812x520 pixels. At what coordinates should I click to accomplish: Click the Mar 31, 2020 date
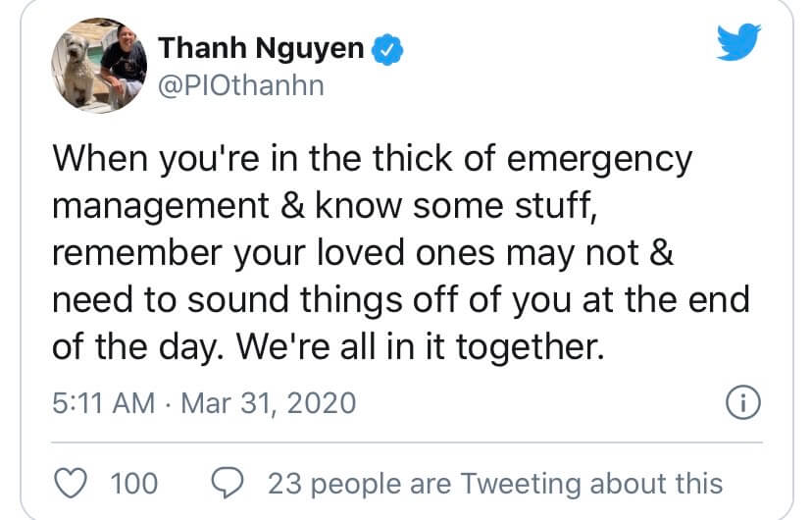click(x=269, y=403)
